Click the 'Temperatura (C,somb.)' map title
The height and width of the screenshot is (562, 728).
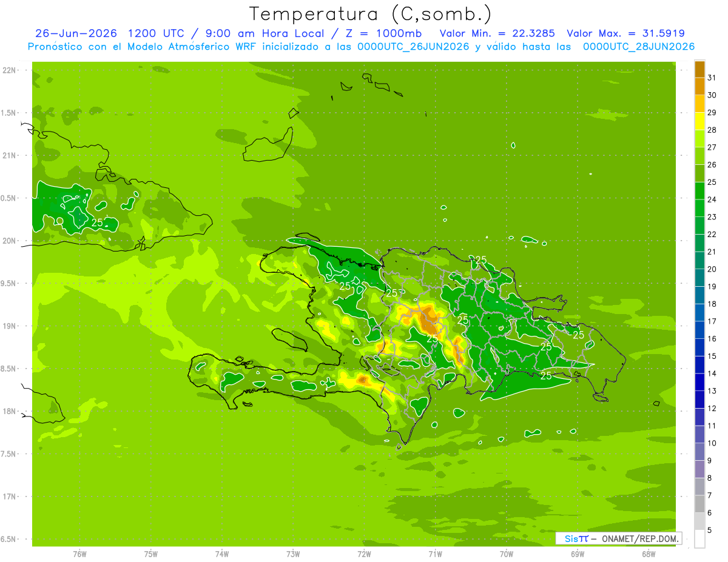[370, 14]
